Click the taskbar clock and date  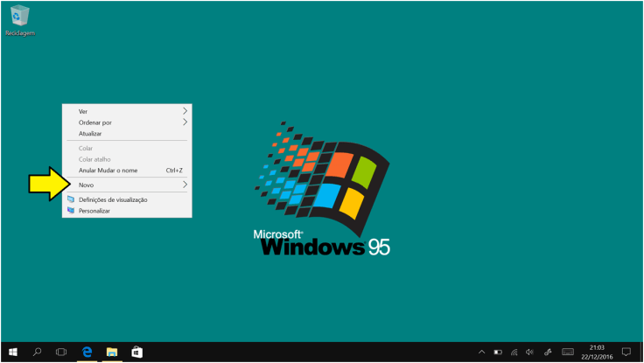click(x=597, y=352)
